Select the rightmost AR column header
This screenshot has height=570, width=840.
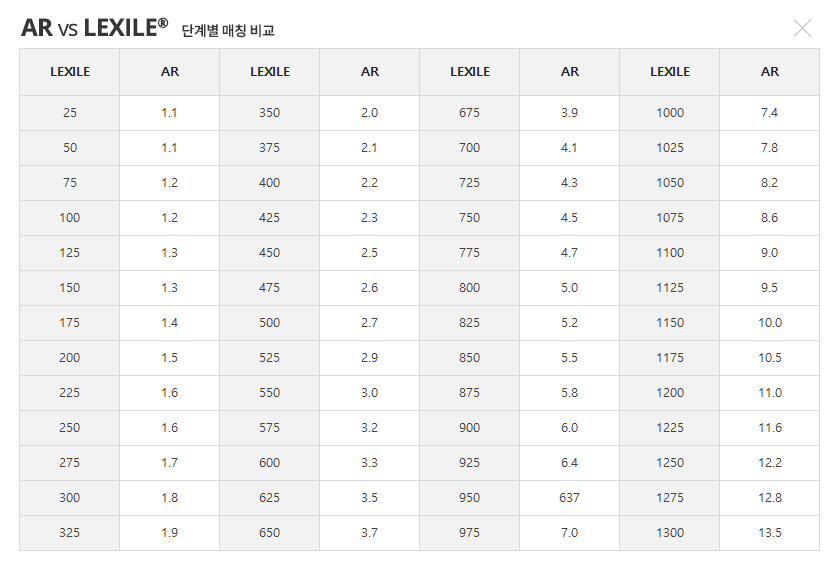click(x=769, y=72)
